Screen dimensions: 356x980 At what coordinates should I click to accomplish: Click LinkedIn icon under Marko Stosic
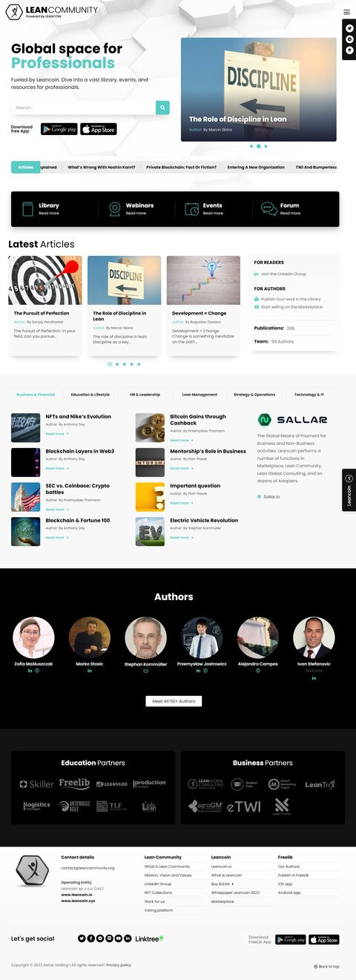coord(90,671)
